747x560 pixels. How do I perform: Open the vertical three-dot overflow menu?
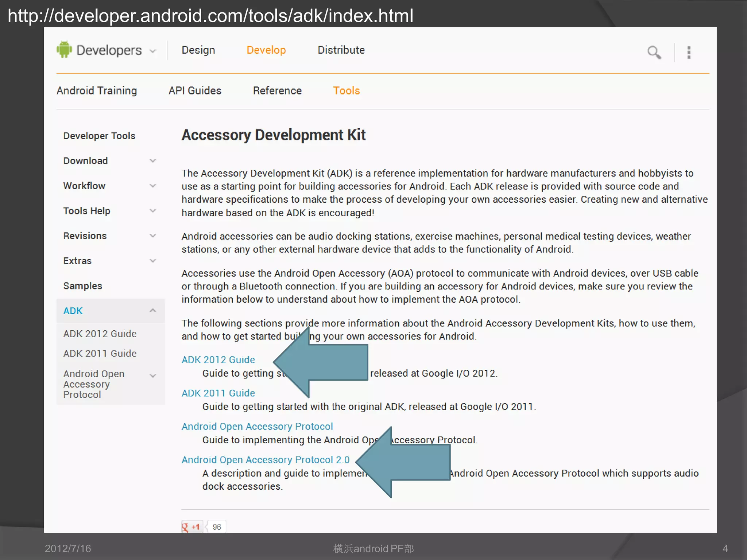click(x=689, y=52)
